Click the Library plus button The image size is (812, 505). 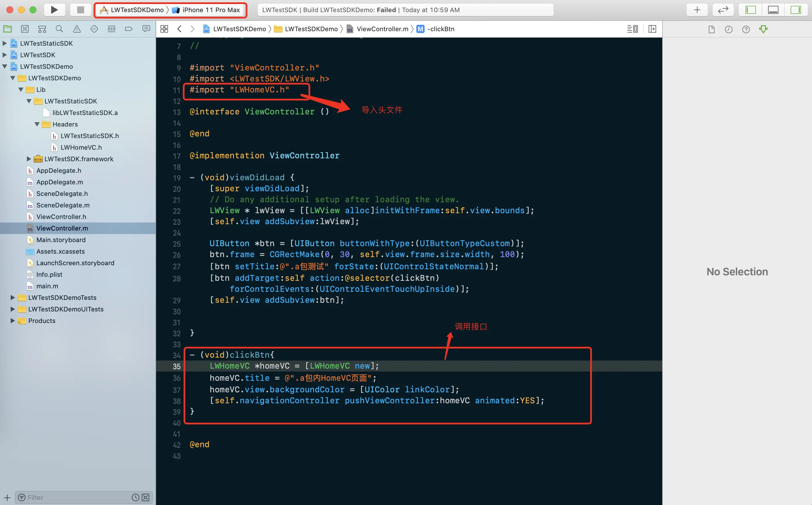coord(697,10)
